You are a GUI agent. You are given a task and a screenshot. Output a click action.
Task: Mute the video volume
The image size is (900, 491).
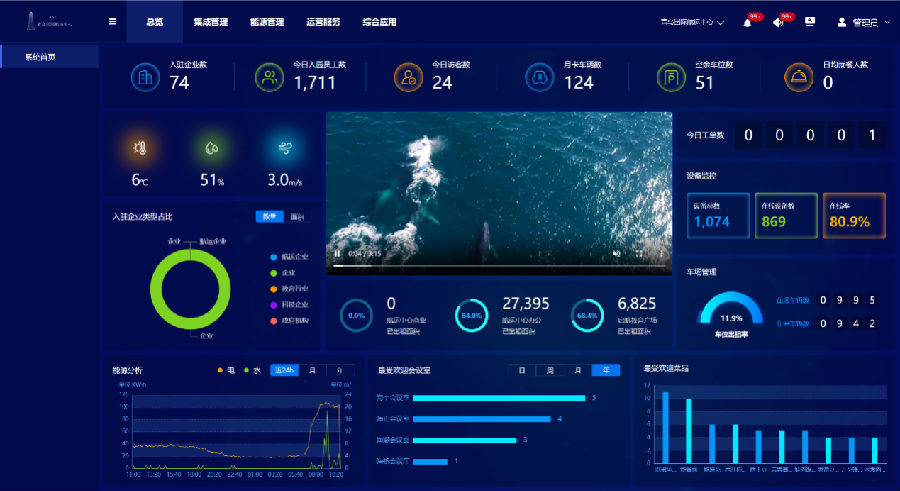pos(616,254)
